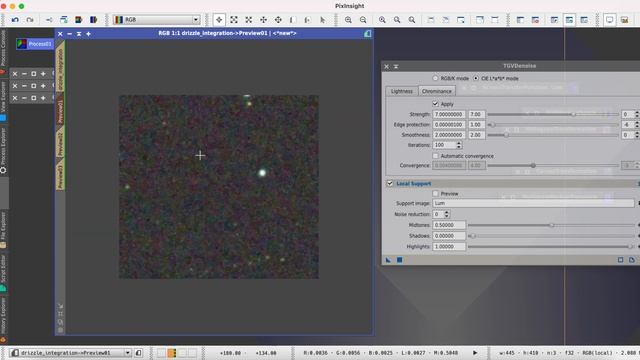Click the image thumbnail icon at toolbar end
The width and height of the screenshot is (640, 360).
[x=624, y=20]
